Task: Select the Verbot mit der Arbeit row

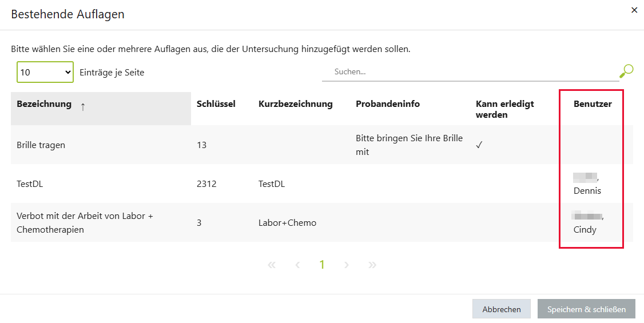Action: coord(322,222)
